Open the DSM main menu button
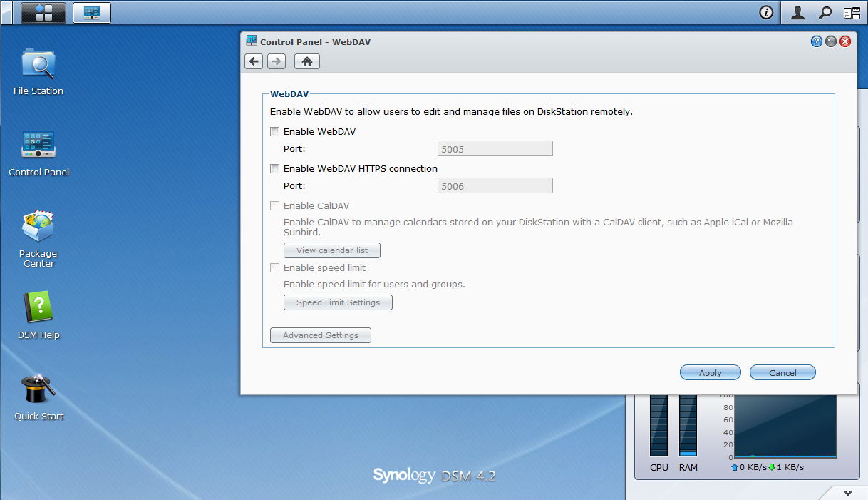868x500 pixels. tap(43, 12)
